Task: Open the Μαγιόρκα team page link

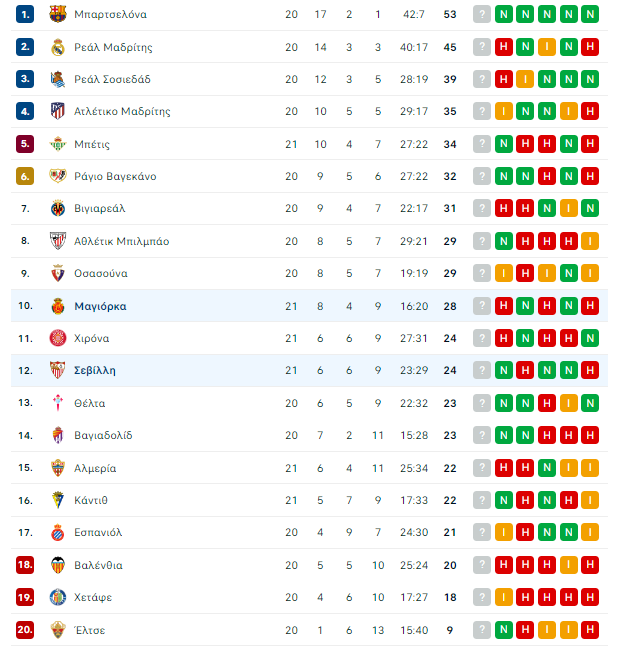Action: 100,306
